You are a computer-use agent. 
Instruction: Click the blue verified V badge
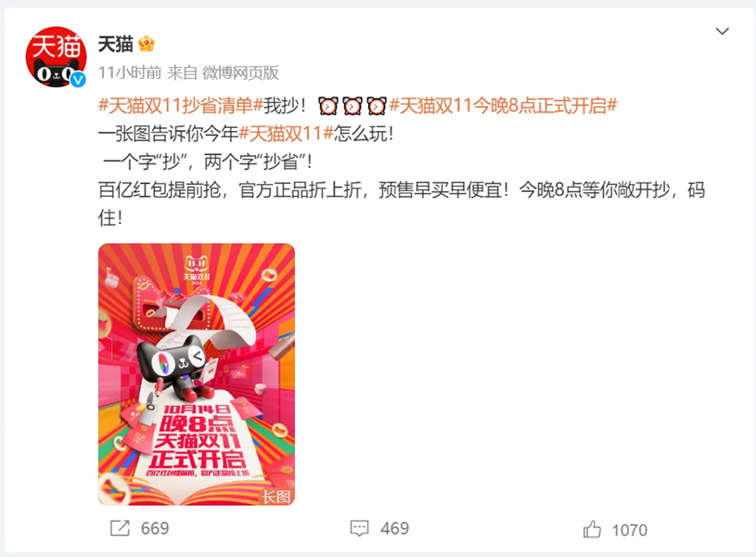[78, 79]
